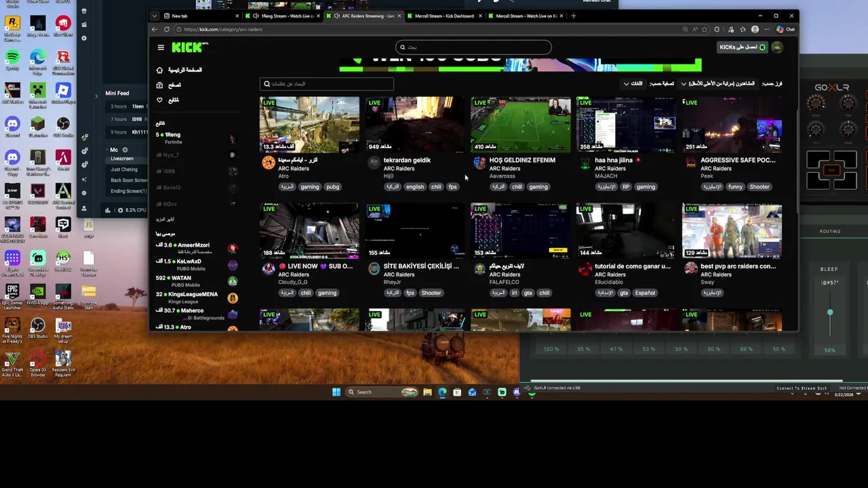Open the Streamlabs settings gear icon
The width and height of the screenshot is (868, 488).
84,192
